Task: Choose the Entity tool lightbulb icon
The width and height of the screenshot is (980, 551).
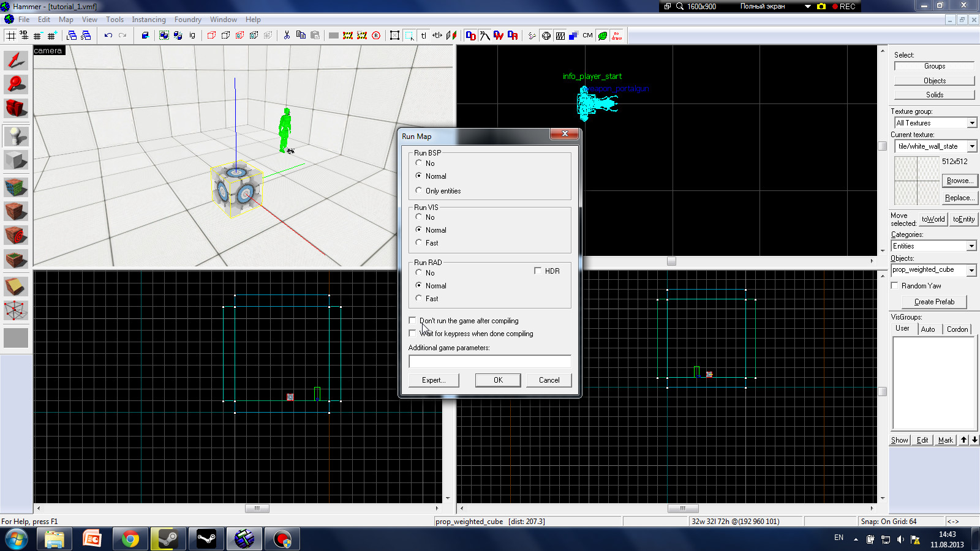Action: tap(16, 136)
